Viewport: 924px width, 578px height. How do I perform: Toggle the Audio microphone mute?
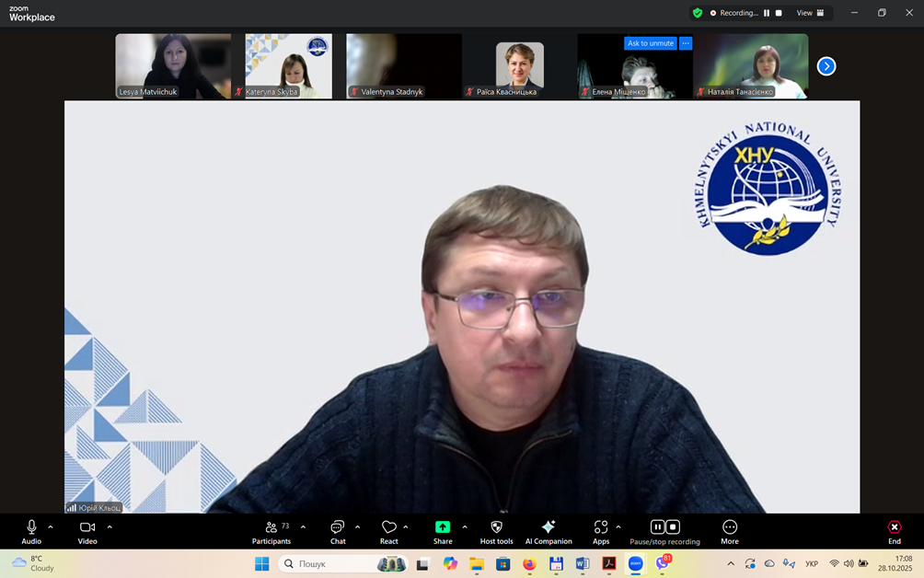[x=31, y=527]
